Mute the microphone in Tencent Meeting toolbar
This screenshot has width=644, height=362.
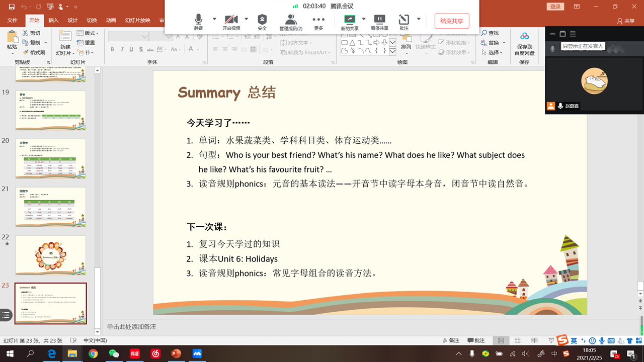click(198, 21)
